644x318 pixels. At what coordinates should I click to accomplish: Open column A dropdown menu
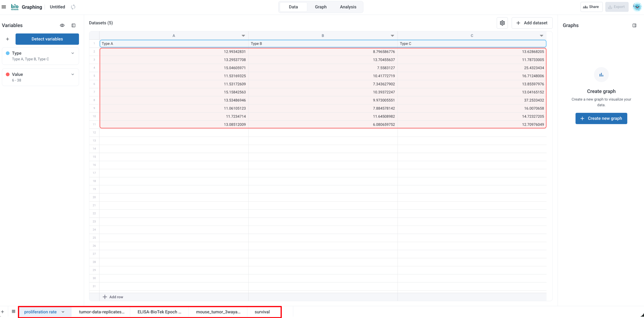coord(243,36)
